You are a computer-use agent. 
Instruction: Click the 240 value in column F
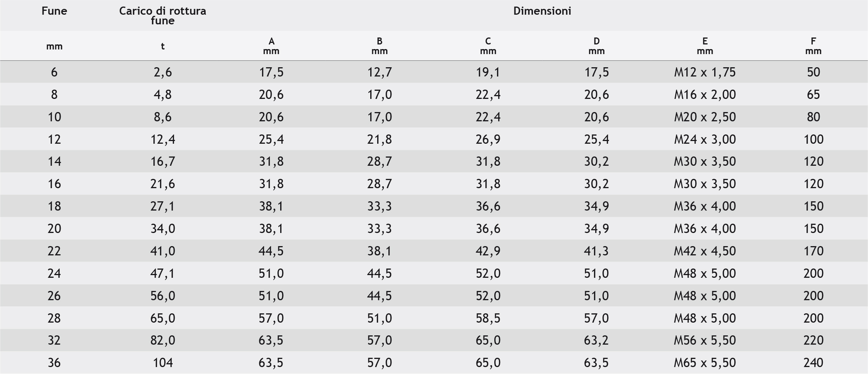coord(813,363)
